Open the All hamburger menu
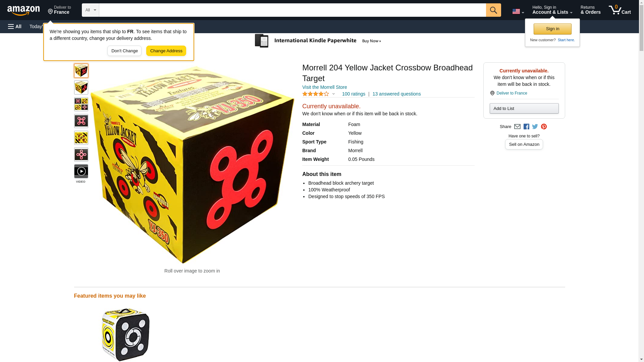 pos(15,26)
